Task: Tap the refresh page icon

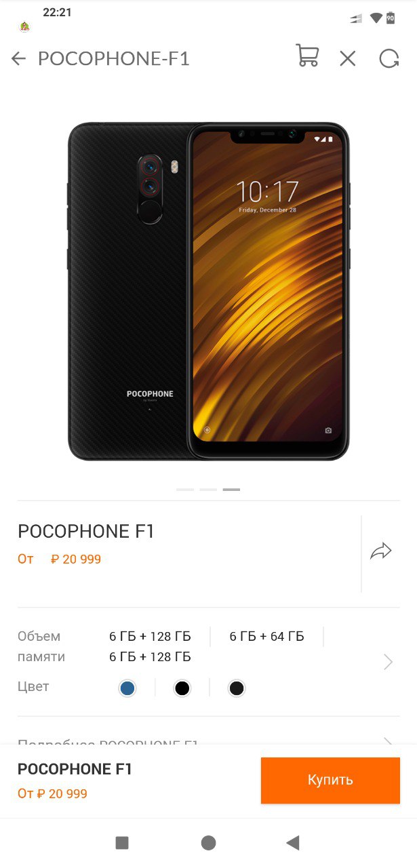Action: pos(389,59)
